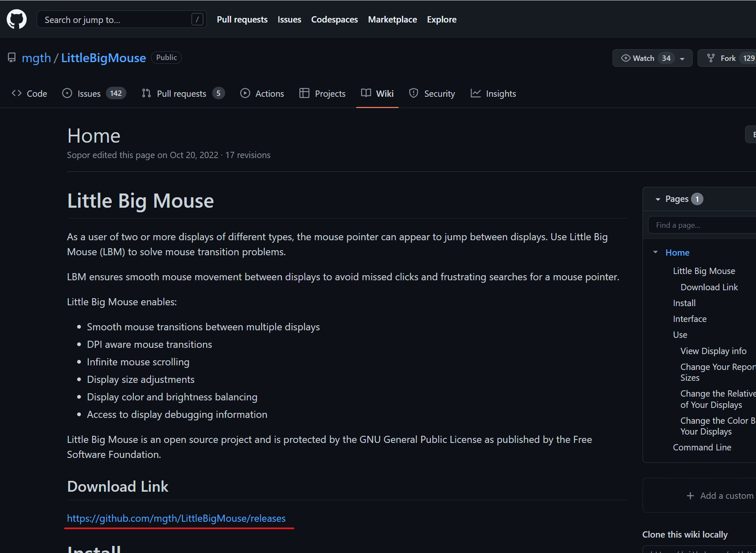Switch to the Issues tab
The height and width of the screenshot is (553, 756).
click(94, 93)
